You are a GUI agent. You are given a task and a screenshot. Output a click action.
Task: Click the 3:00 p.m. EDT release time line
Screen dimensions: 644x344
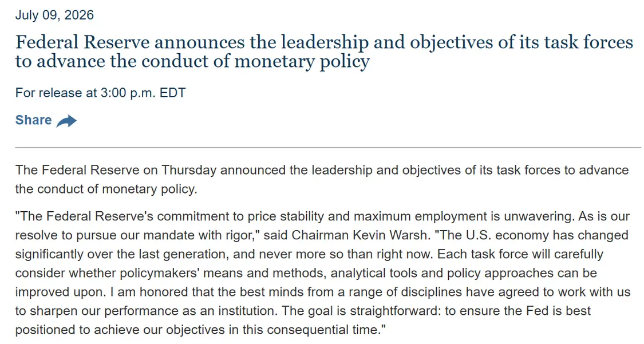tap(101, 93)
